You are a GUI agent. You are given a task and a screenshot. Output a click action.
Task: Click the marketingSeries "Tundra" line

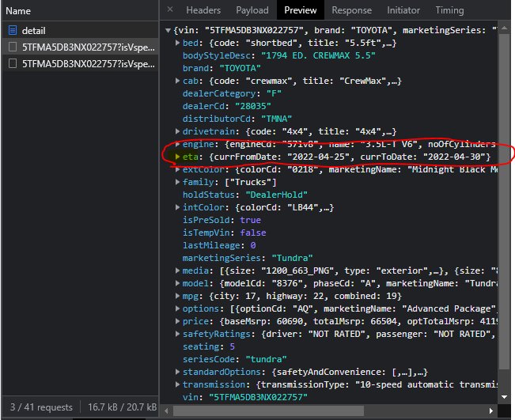[x=248, y=258]
